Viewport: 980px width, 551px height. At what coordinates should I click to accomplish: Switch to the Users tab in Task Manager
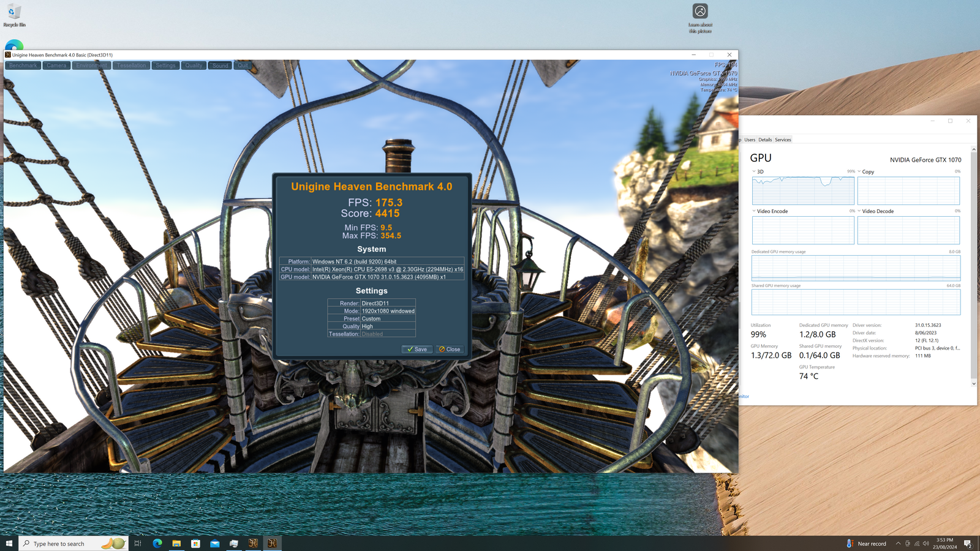(750, 140)
